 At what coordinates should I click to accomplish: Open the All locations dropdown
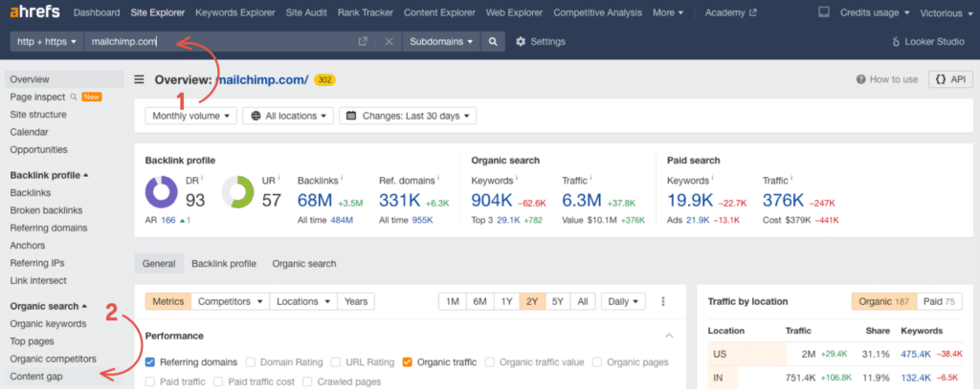click(x=288, y=116)
